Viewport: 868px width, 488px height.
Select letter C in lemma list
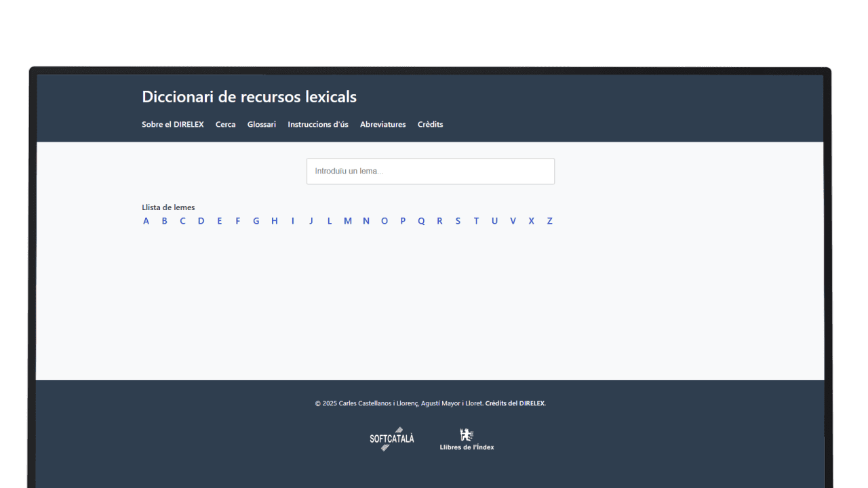182,221
